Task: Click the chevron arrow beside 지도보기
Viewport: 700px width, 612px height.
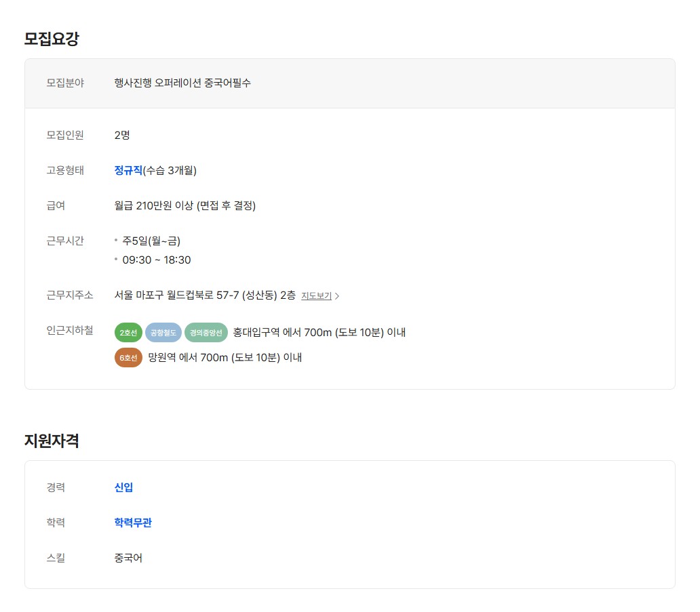Action: tap(338, 296)
